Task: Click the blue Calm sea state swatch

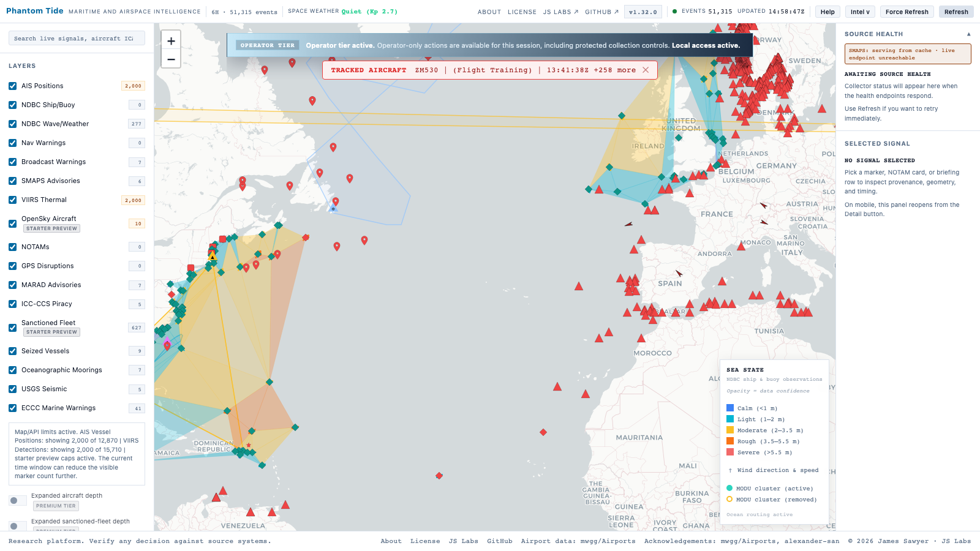Action: (x=730, y=408)
